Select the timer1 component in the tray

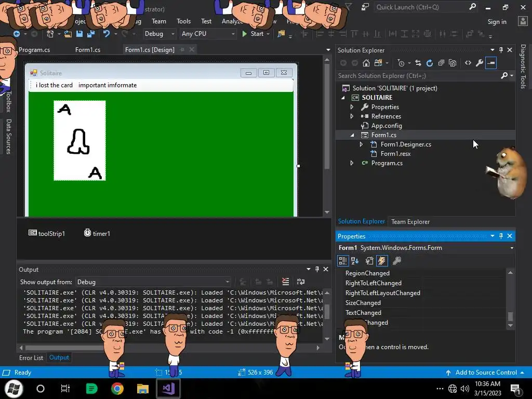97,233
